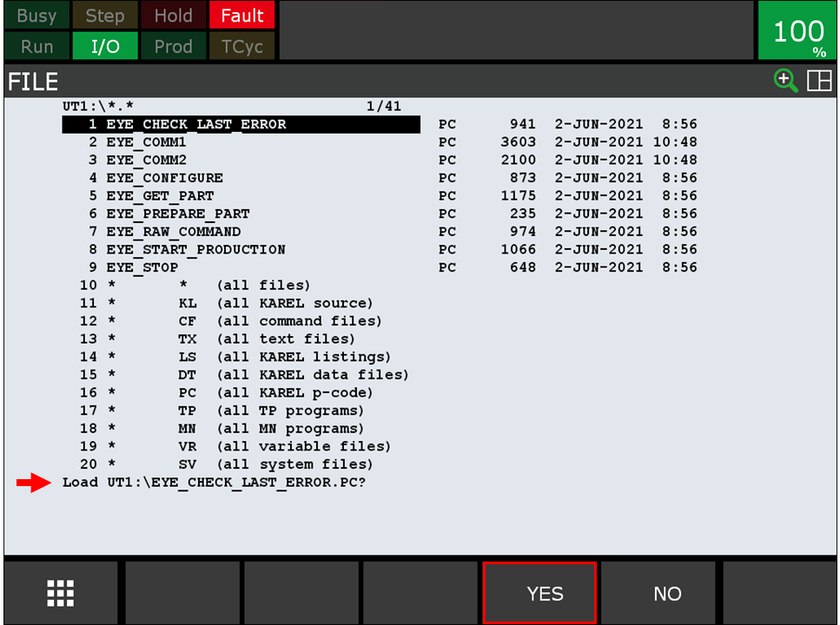The height and width of the screenshot is (625, 840).
Task: Click the Hold status indicator
Action: click(173, 16)
